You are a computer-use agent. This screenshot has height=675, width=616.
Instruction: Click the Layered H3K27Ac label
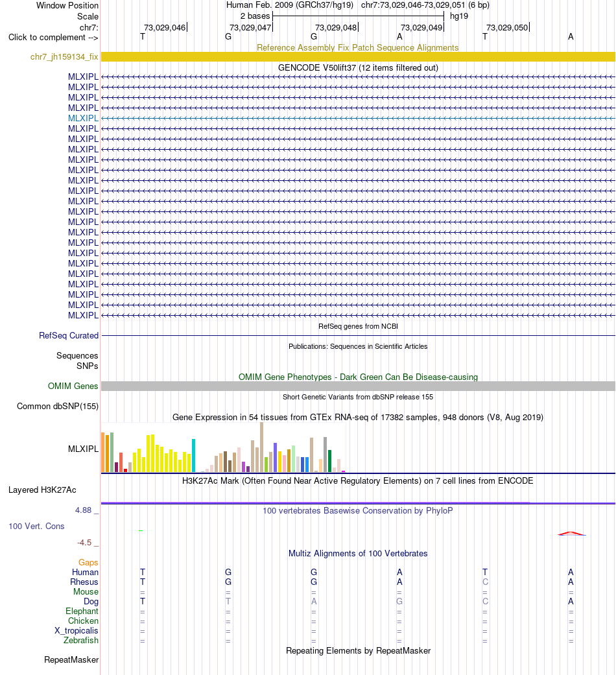coord(42,490)
